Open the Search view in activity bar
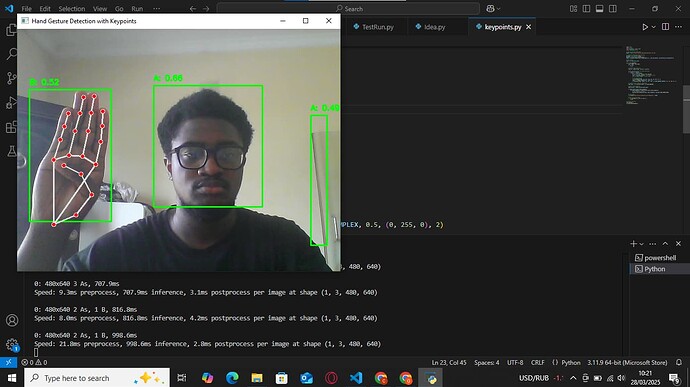The width and height of the screenshot is (690, 387). (x=11, y=54)
